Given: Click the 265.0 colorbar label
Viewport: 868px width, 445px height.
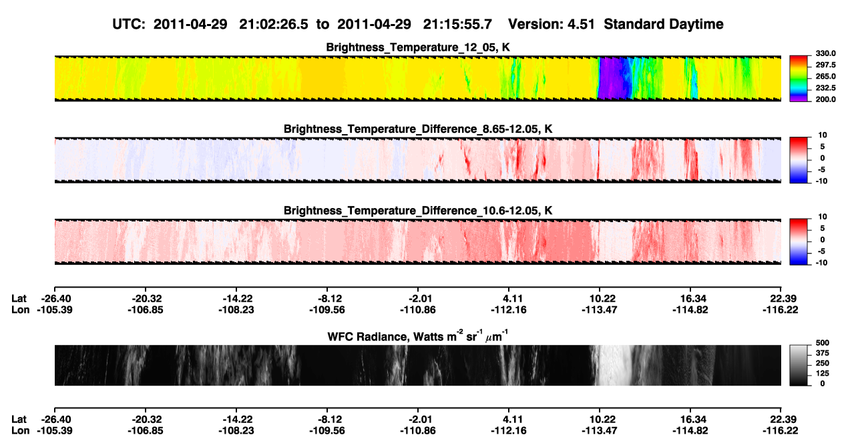Looking at the screenshot, I should point(825,77).
